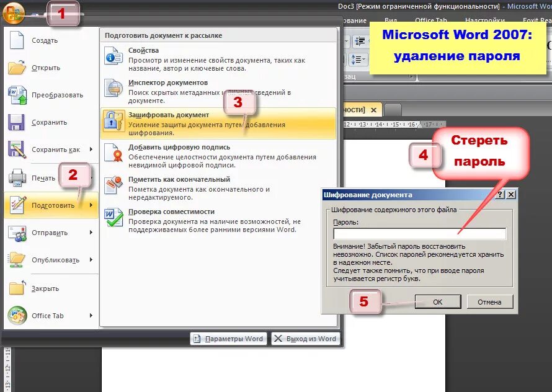552x392 pixels.
Task: Click the Сохранить floppy disk icon
Action: (16, 122)
